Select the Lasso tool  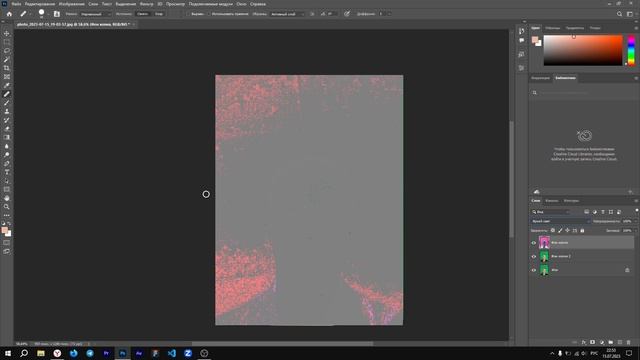coord(7,51)
